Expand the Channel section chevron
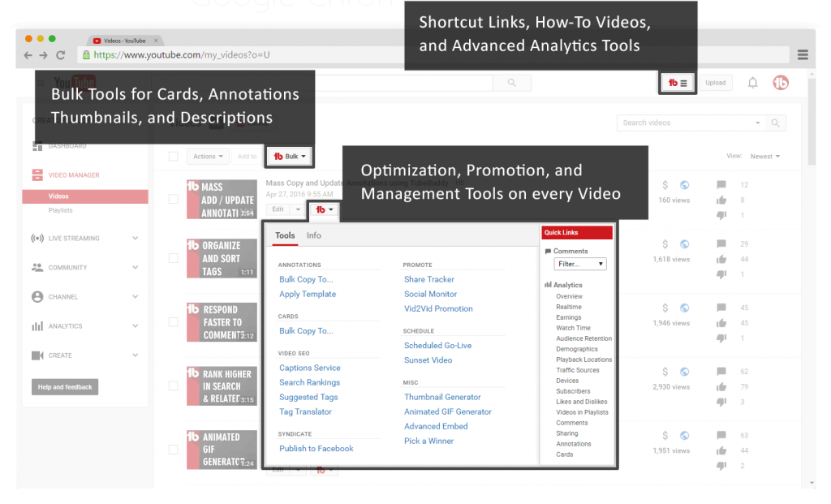The image size is (831, 504). [x=136, y=297]
